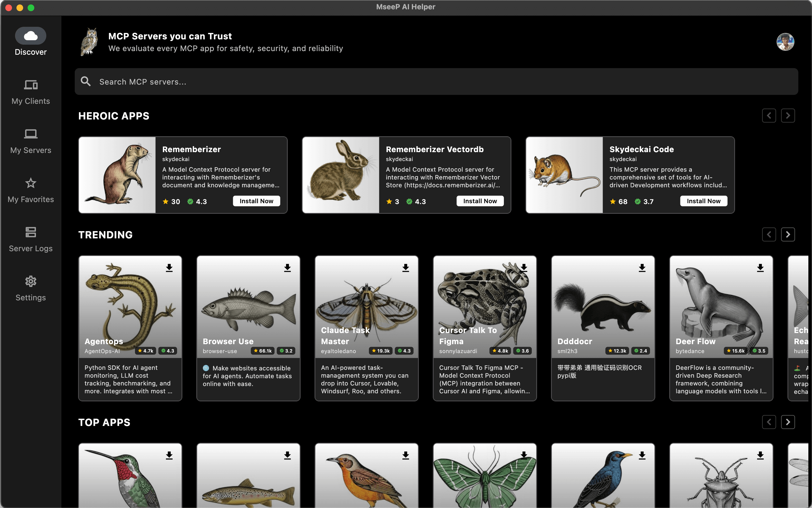Open the Discover section cloud icon

(x=31, y=36)
